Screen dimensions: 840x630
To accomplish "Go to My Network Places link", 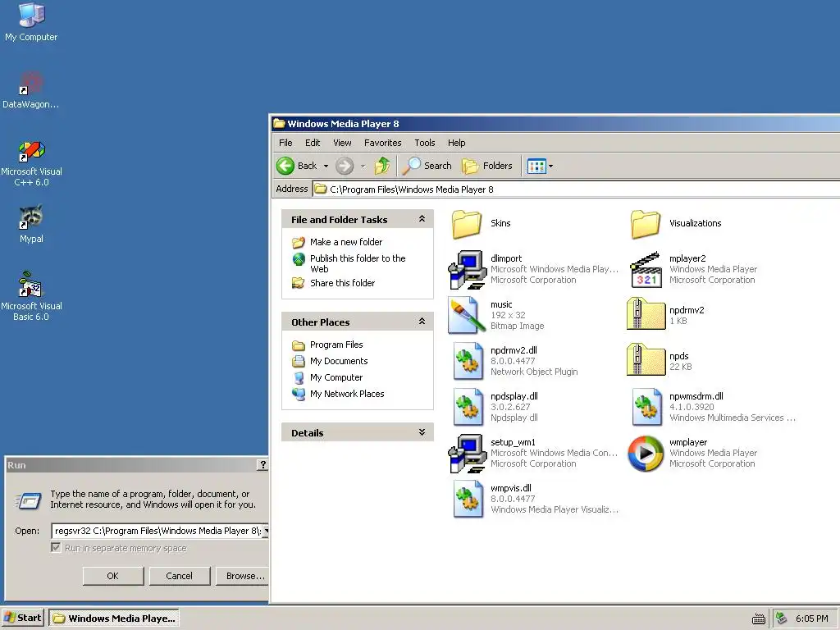I will click(x=347, y=394).
